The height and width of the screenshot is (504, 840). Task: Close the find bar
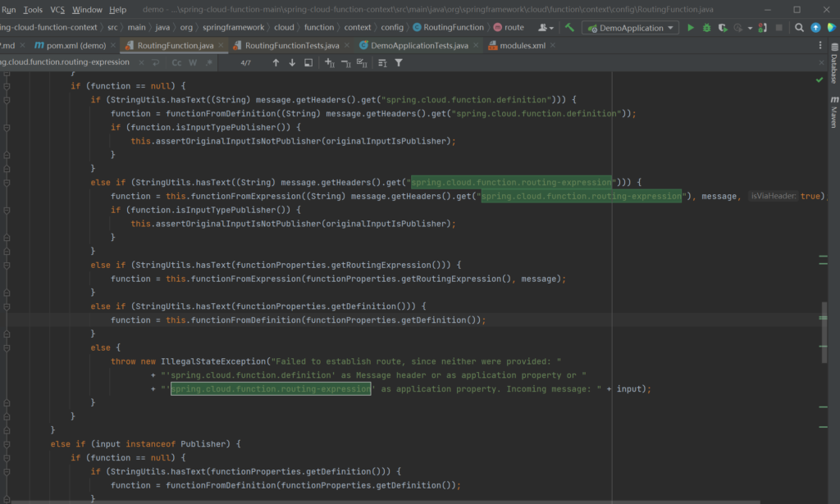[x=822, y=62]
